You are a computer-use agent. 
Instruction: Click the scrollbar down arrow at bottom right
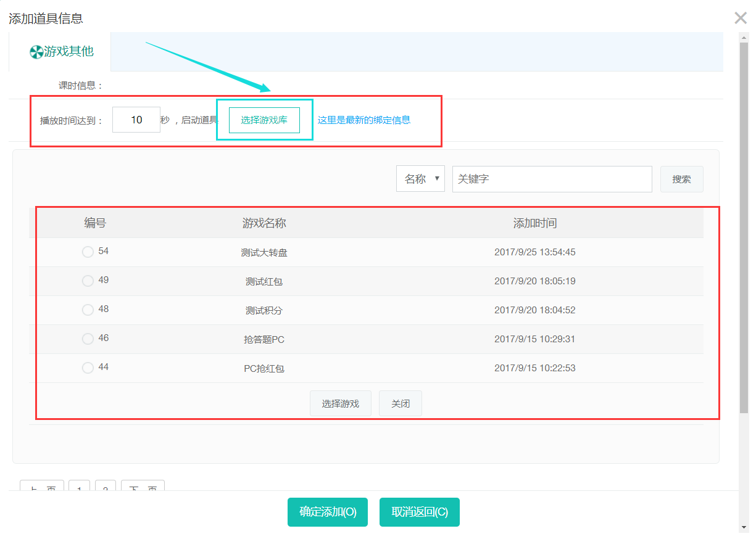(x=744, y=527)
